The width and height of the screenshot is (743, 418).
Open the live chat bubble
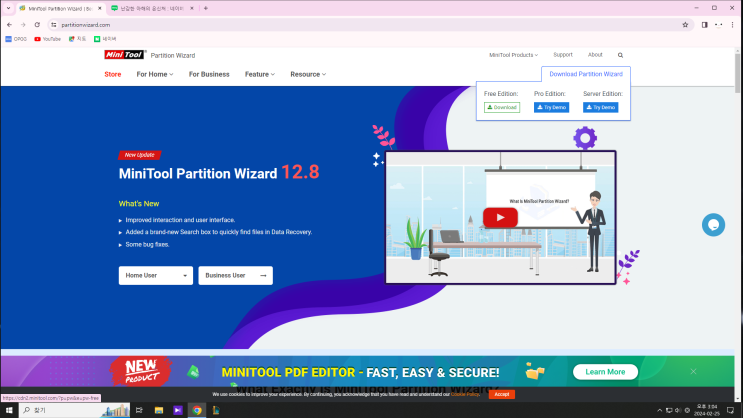point(713,225)
